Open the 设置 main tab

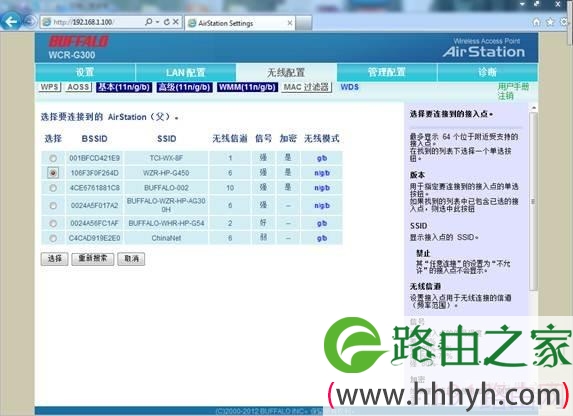[x=85, y=72]
